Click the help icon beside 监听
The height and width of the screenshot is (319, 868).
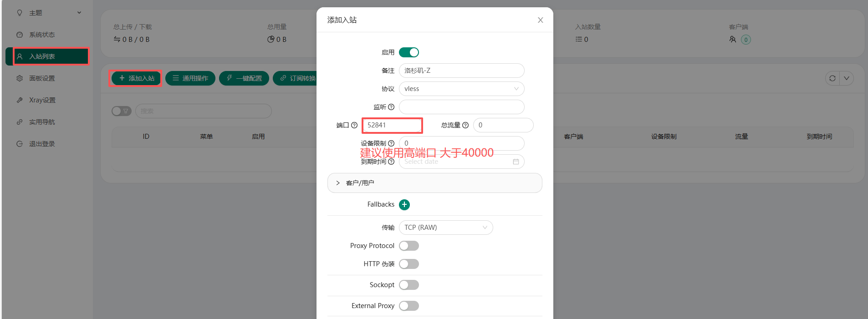(391, 107)
